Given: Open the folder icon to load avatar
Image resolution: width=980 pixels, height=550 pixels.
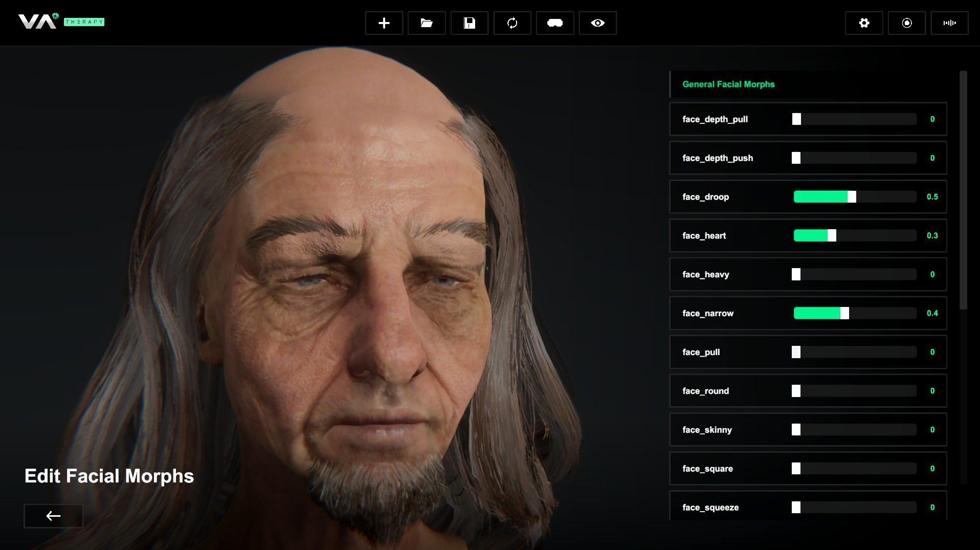Looking at the screenshot, I should [x=427, y=23].
